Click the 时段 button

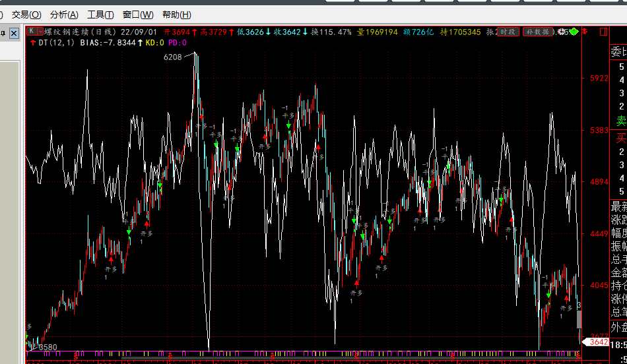point(508,32)
